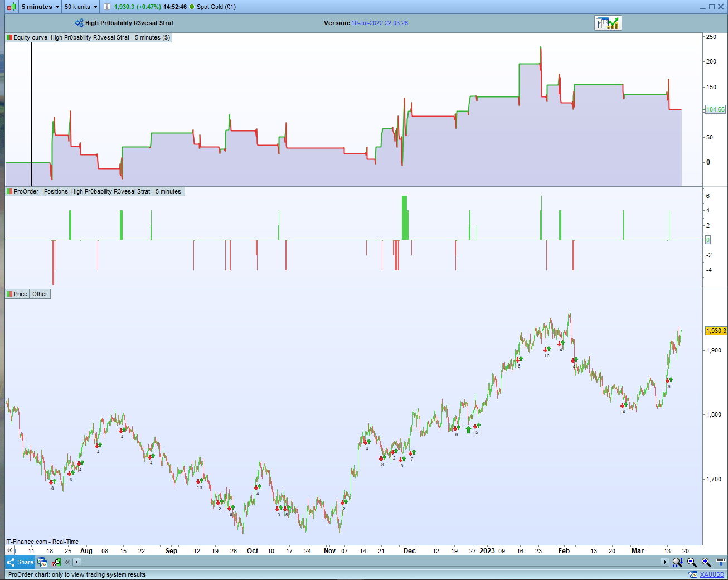The image size is (728, 580).
Task: Click the multi-chart windows icon beside Share
Action: (43, 562)
